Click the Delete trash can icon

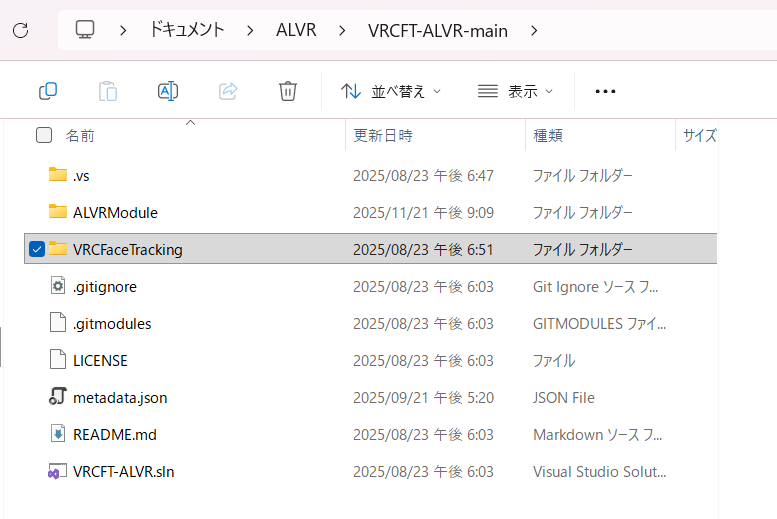288,91
